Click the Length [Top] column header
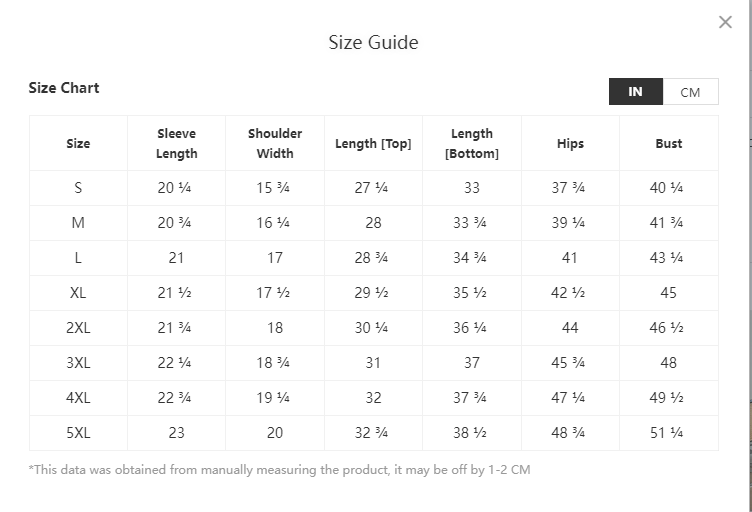Screen dimensions: 752x512 pos(373,144)
